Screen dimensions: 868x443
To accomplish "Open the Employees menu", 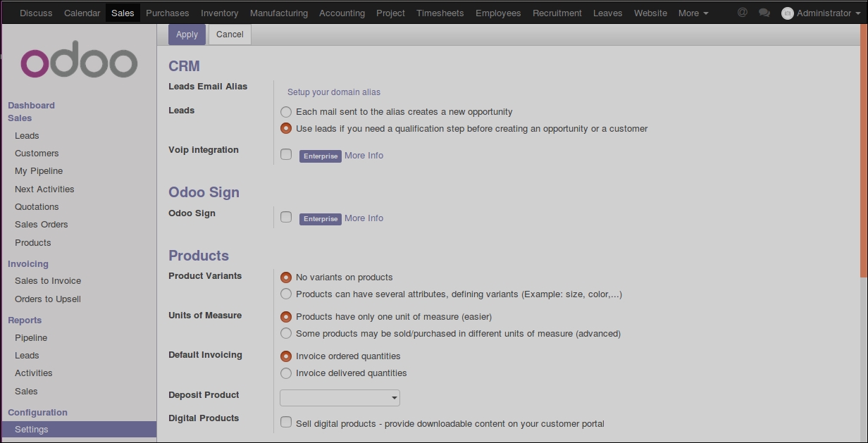I will (x=498, y=13).
